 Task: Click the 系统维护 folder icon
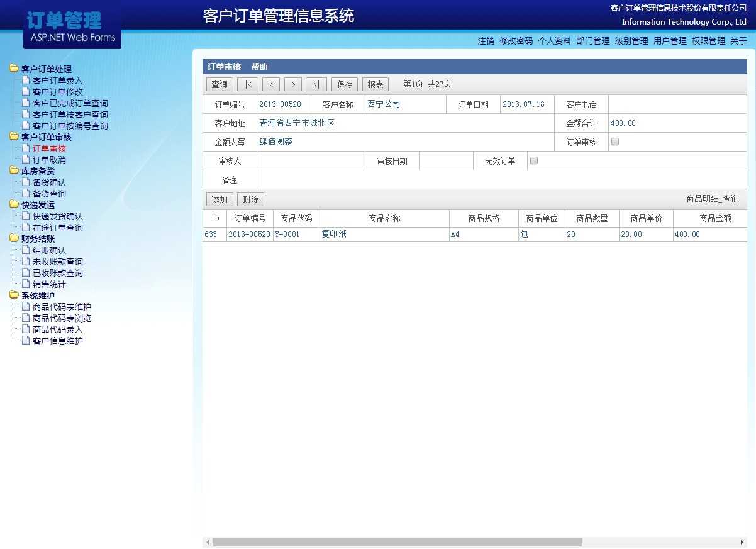(x=14, y=295)
